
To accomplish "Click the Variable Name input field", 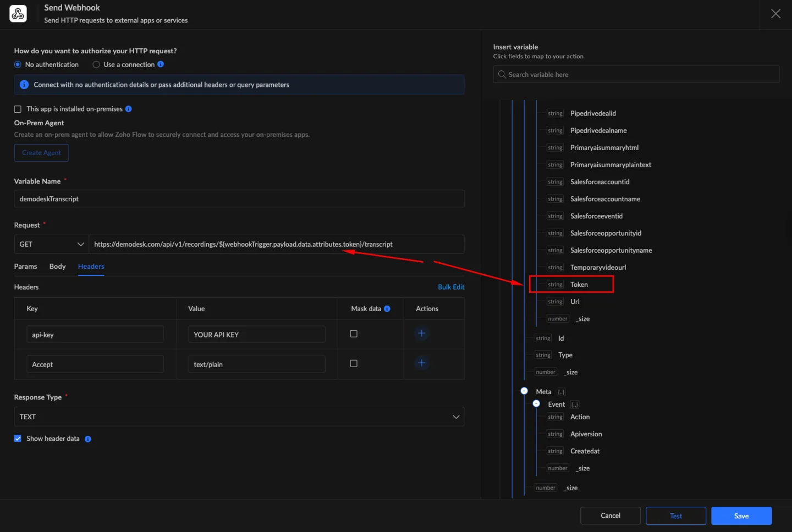I will coord(239,199).
